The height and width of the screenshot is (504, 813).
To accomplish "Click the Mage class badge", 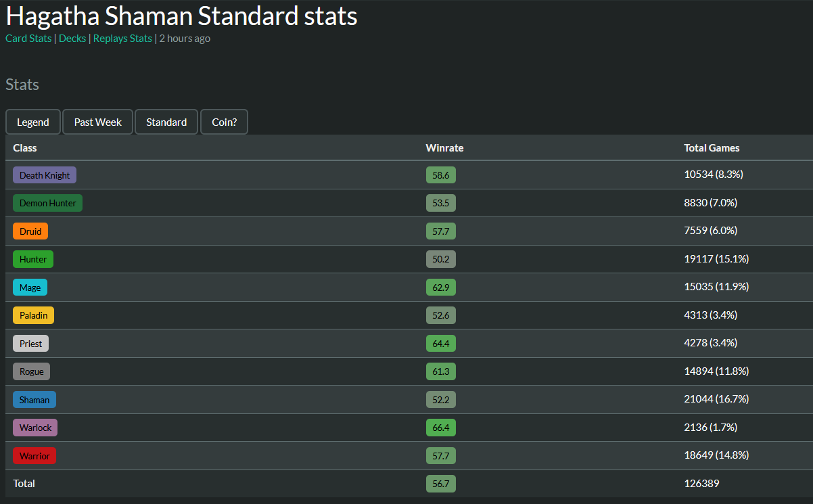I will click(30, 288).
